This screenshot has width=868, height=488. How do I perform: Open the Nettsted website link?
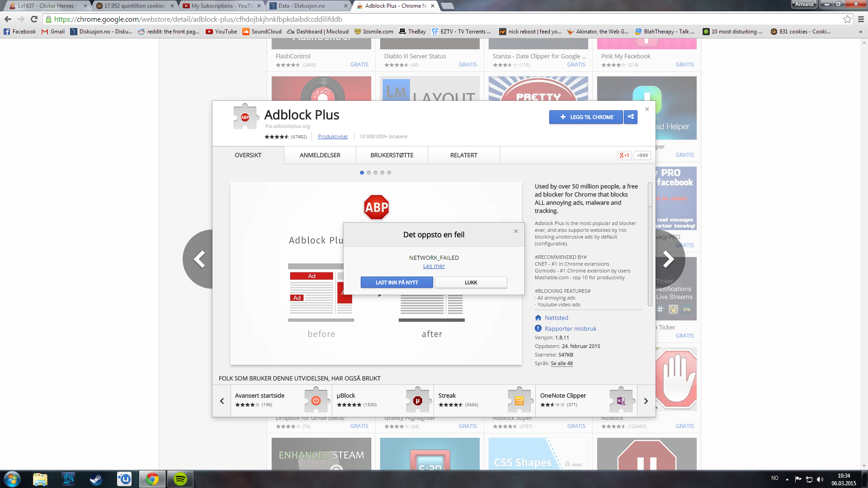coord(556,318)
